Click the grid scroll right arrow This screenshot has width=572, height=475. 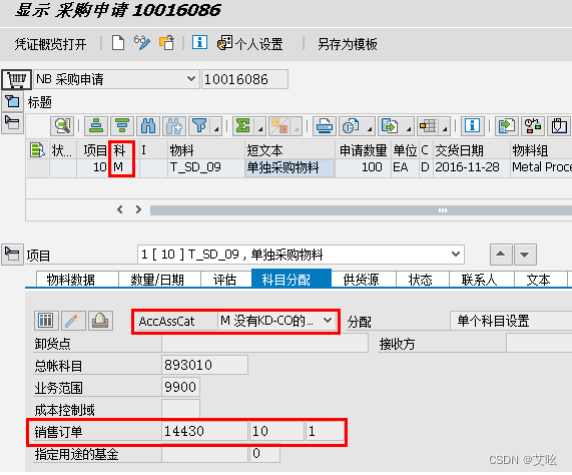[x=138, y=209]
